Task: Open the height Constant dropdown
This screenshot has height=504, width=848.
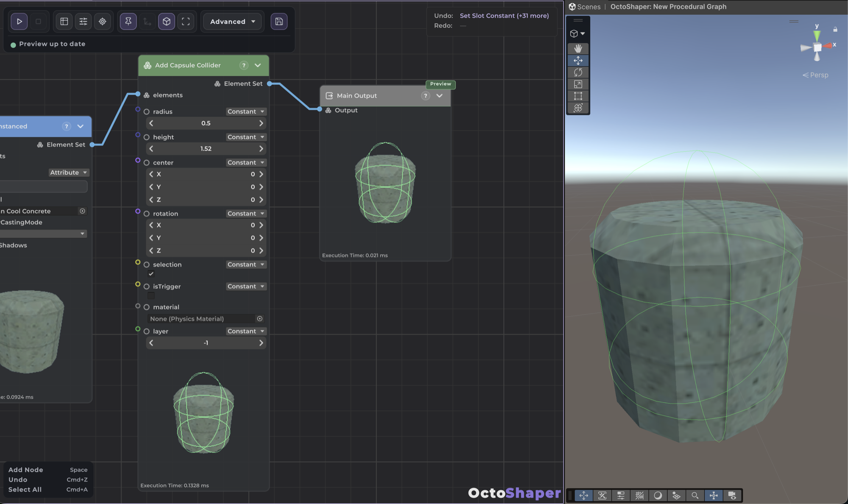Action: 246,137
